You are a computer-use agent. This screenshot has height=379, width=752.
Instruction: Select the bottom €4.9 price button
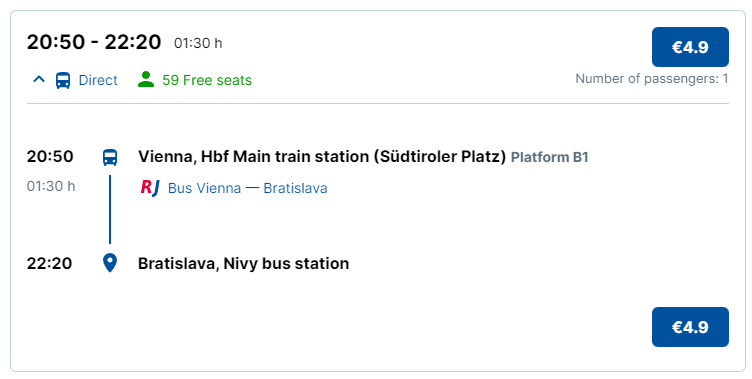coord(690,327)
